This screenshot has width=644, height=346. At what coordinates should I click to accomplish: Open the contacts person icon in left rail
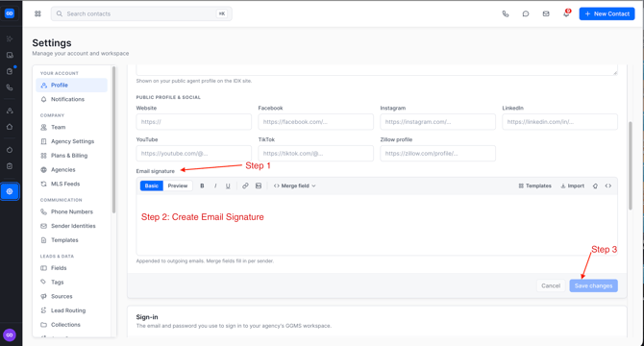point(10,111)
